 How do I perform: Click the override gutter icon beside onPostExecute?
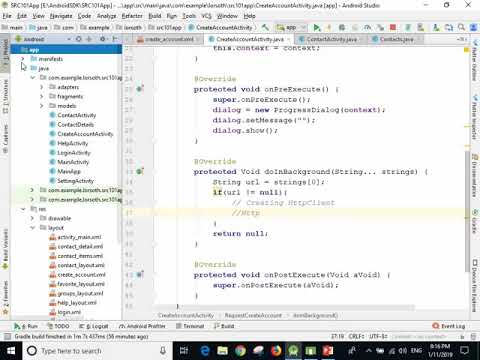(x=140, y=274)
